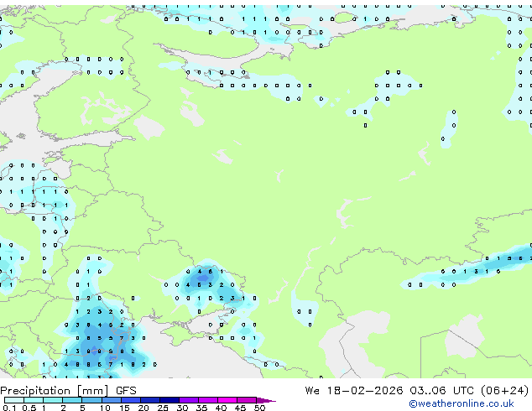
Task: Click the 5–10 mm legend swatch
Action: [91, 400]
